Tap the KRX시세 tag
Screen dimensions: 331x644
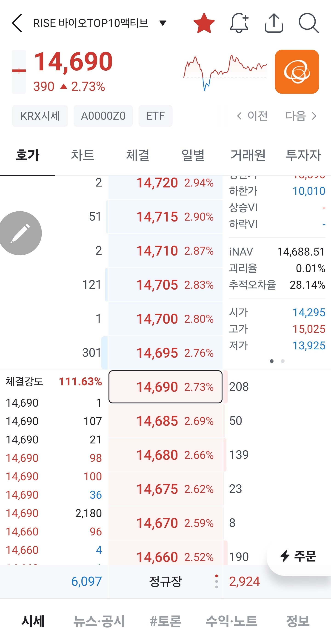(40, 116)
